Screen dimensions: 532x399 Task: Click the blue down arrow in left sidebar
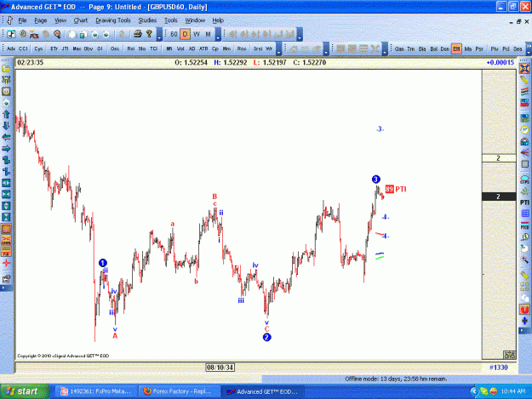pos(6,126)
